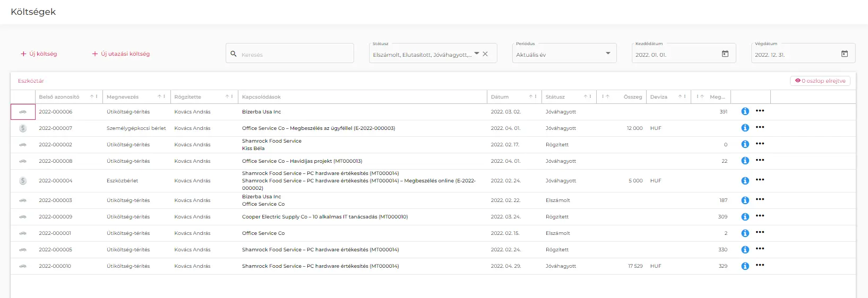The width and height of the screenshot is (868, 298).
Task: Click the dollar coin icon for 2022-000004
Action: click(23, 181)
